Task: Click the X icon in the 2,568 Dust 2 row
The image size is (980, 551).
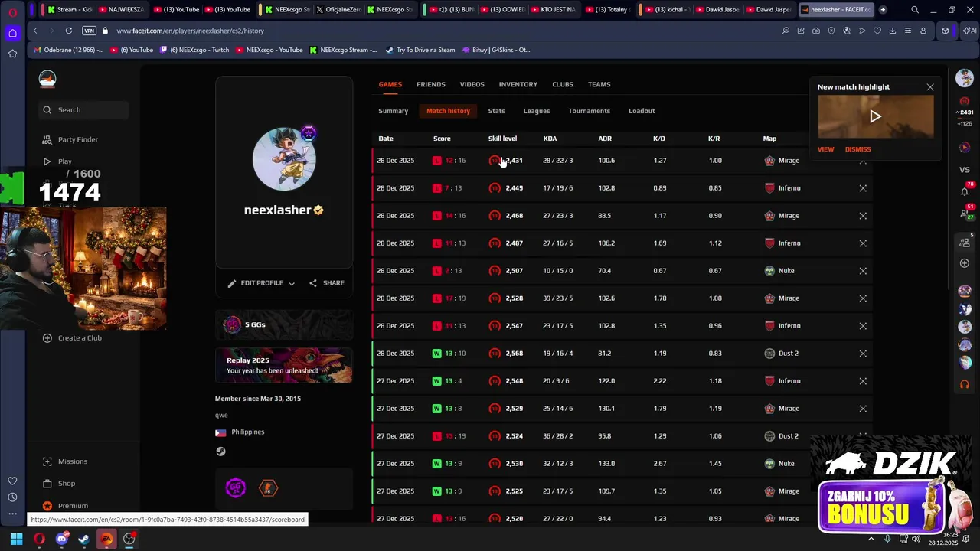Action: click(863, 354)
